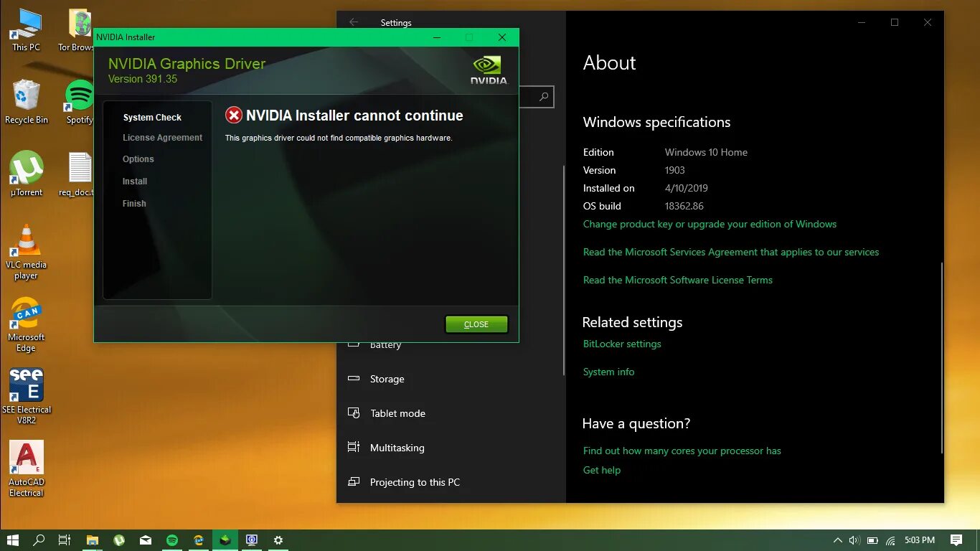Screen dimensions: 980x551
Task: Click the Projecting to this PC icon
Action: (x=354, y=481)
